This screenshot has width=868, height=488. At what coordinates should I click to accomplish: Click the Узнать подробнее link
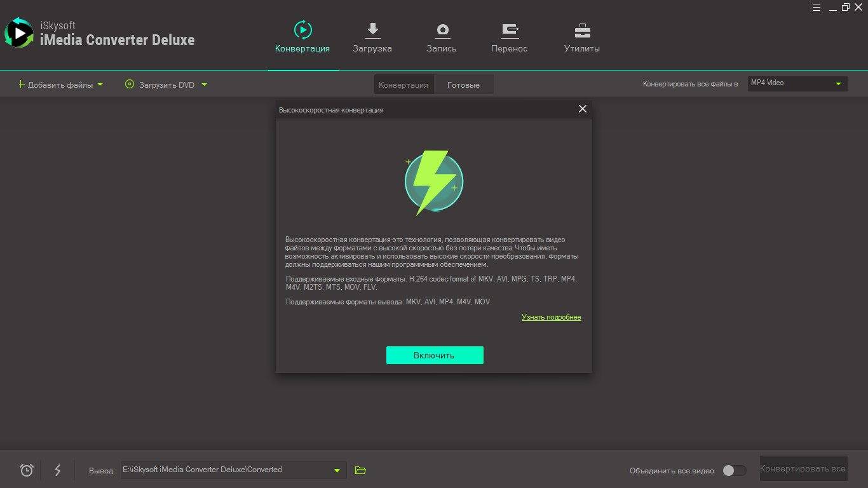(x=552, y=317)
